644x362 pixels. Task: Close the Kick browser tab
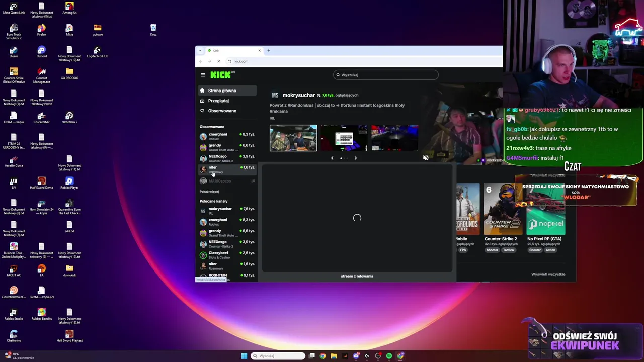point(260,50)
